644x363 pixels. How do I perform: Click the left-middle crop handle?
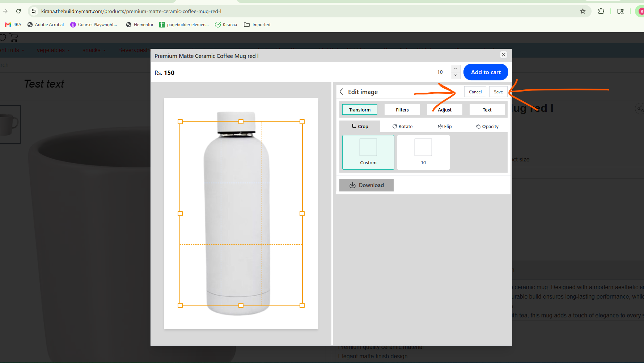tap(180, 214)
